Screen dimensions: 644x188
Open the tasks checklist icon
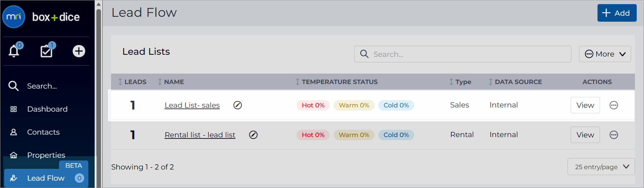click(46, 51)
